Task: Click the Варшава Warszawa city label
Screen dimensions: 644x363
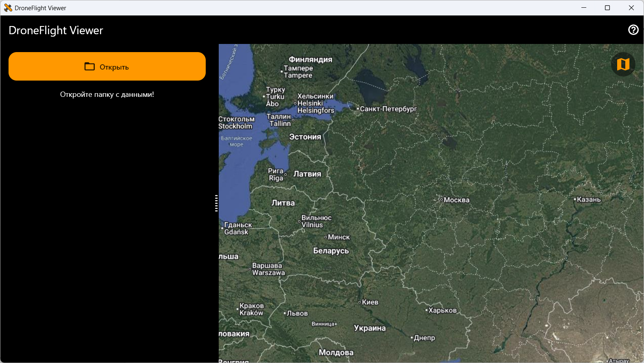Action: coord(268,269)
